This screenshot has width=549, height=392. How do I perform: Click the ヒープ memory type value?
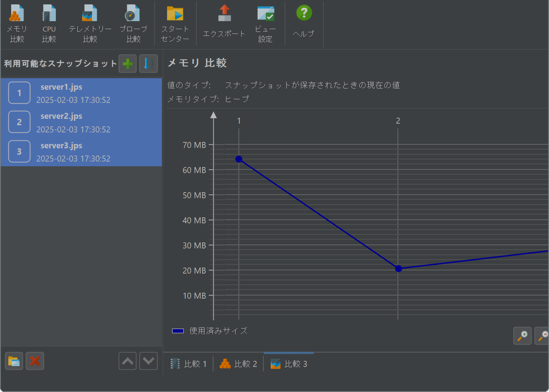(x=237, y=99)
